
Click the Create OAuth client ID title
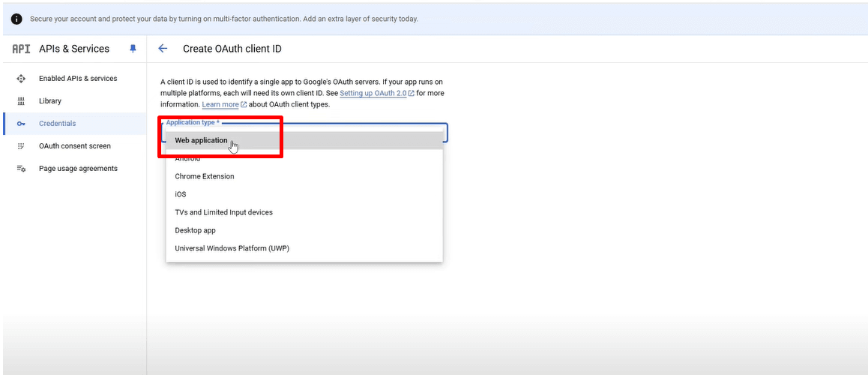point(232,49)
